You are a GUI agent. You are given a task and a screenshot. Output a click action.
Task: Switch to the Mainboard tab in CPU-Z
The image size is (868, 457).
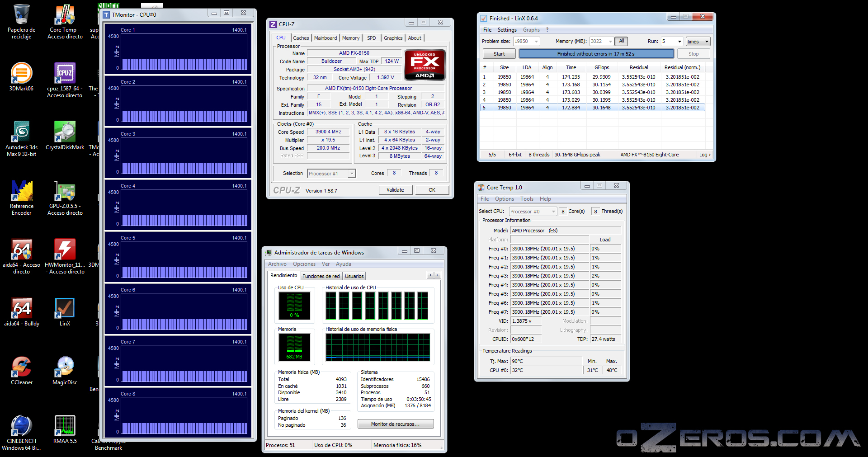click(x=325, y=38)
